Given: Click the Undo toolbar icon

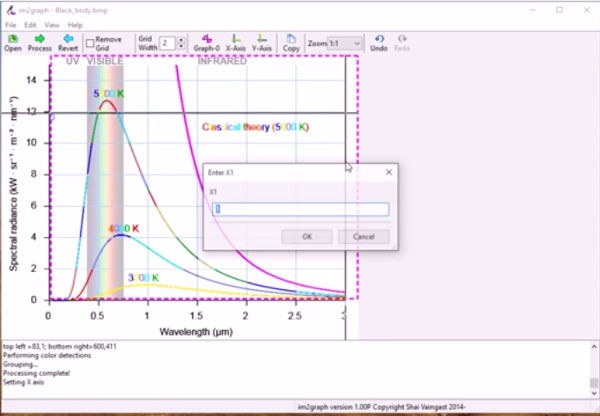Looking at the screenshot, I should click(379, 41).
